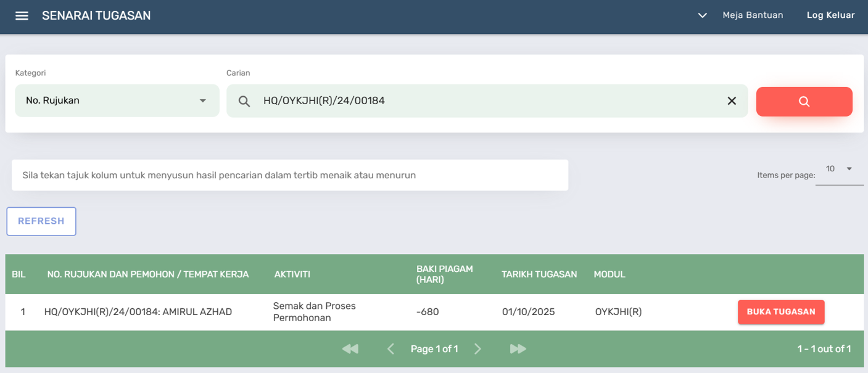The image size is (868, 373).
Task: Click the REFRESH button
Action: (x=41, y=221)
